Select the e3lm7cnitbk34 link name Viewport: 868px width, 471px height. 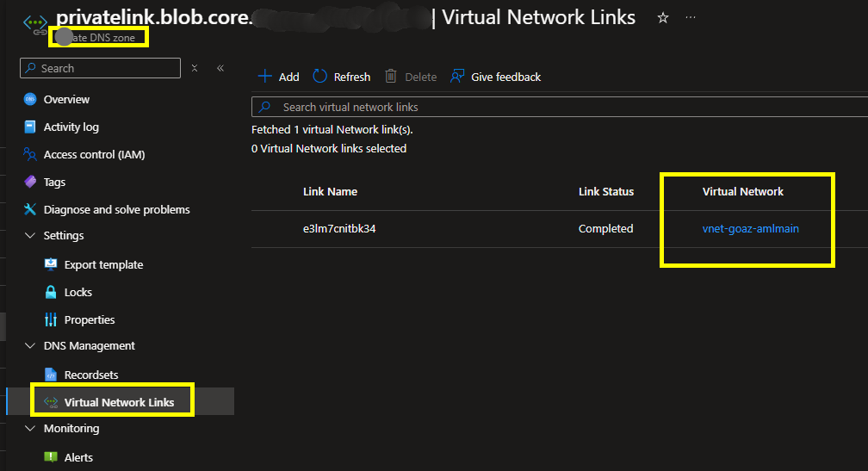click(x=339, y=228)
